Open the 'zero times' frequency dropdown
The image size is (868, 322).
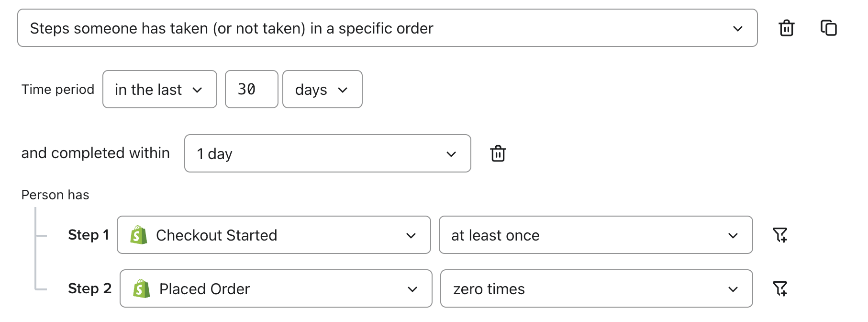pos(595,288)
